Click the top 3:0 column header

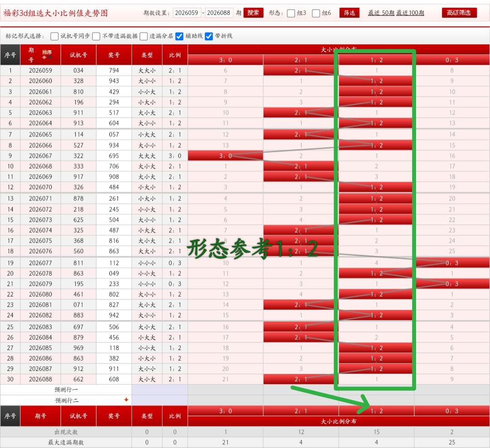[225, 60]
